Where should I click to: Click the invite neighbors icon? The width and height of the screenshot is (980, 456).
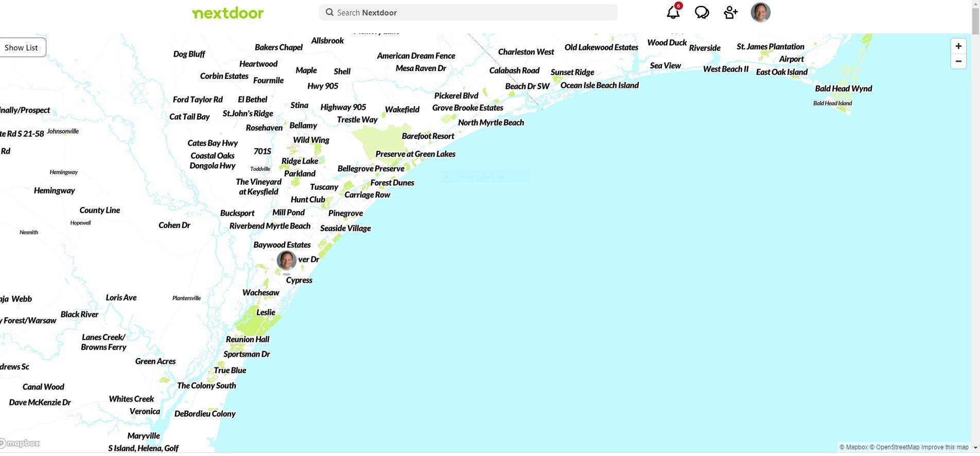pos(730,12)
